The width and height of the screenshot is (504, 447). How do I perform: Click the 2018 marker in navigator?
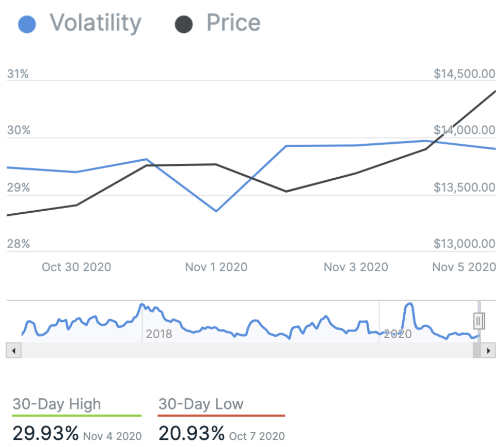[159, 334]
